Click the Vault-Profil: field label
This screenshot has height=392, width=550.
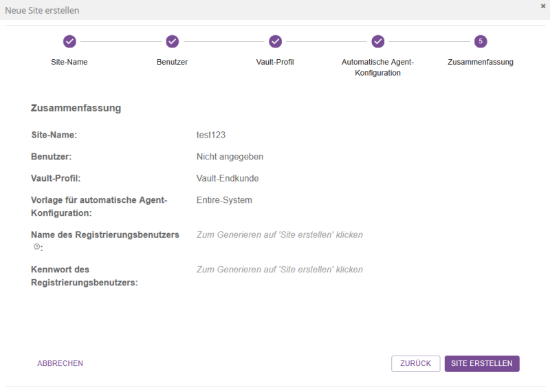click(56, 178)
